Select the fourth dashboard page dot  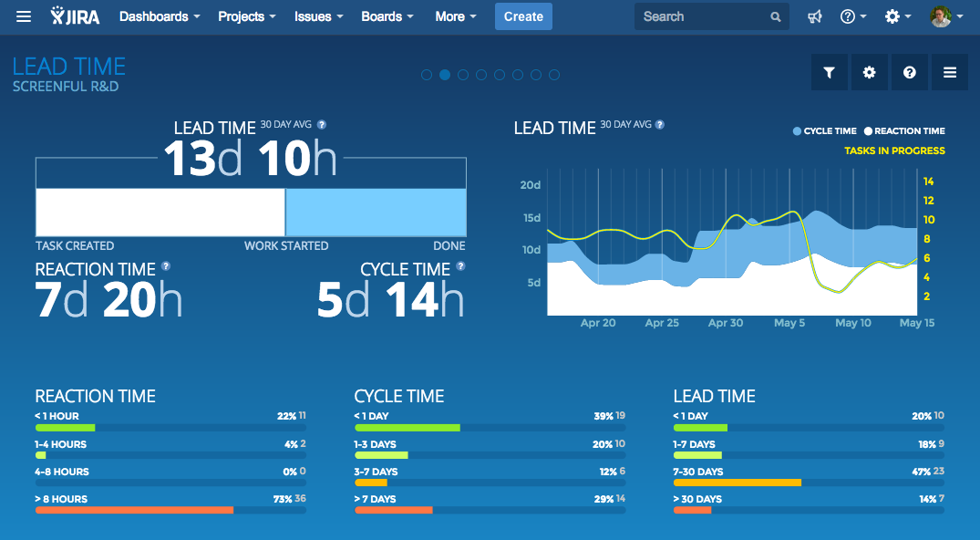(x=481, y=75)
